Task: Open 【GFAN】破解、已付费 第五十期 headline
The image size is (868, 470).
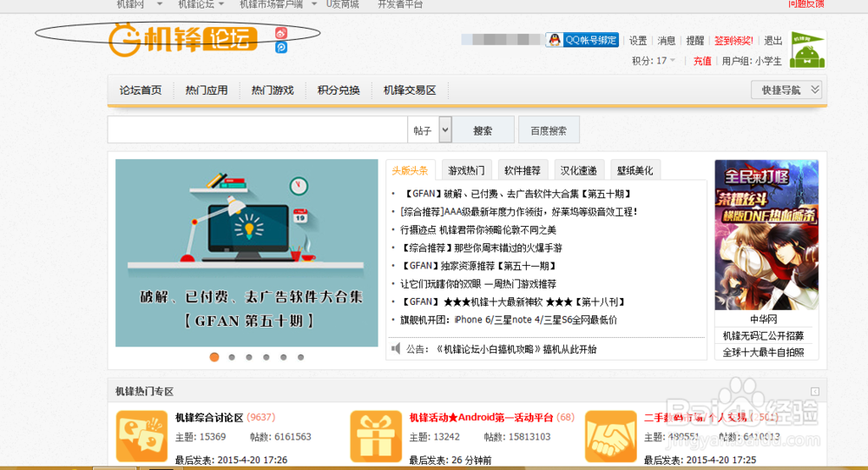Action: coord(516,194)
